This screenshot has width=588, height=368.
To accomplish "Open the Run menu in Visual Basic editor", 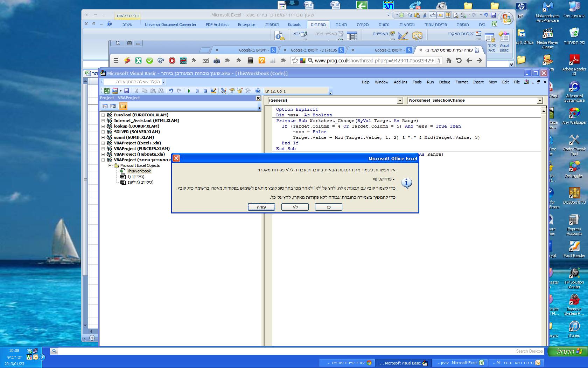I will 430,82.
